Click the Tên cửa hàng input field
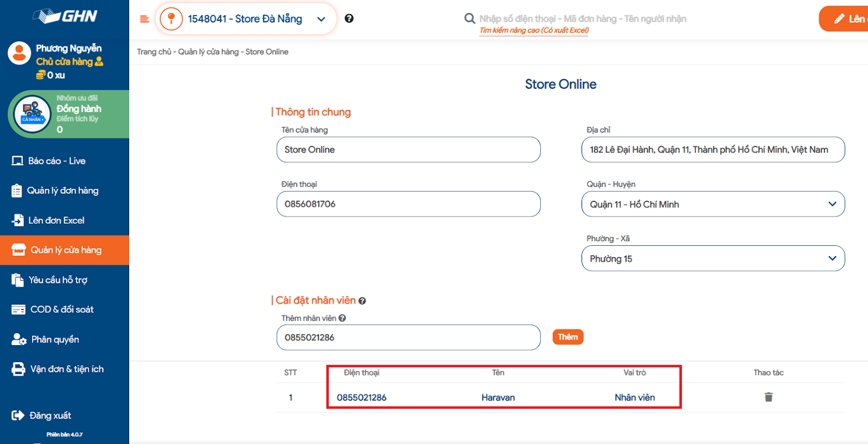Image resolution: width=868 pixels, height=444 pixels. [x=409, y=149]
